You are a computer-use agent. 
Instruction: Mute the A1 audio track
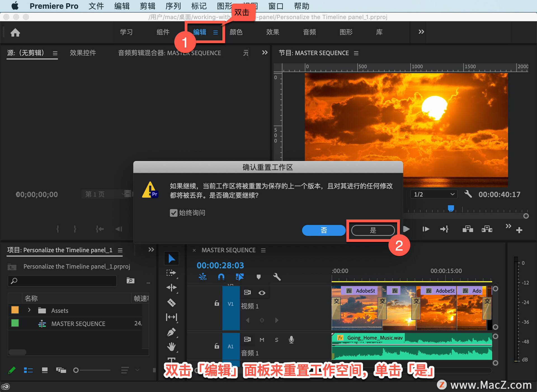(x=262, y=340)
